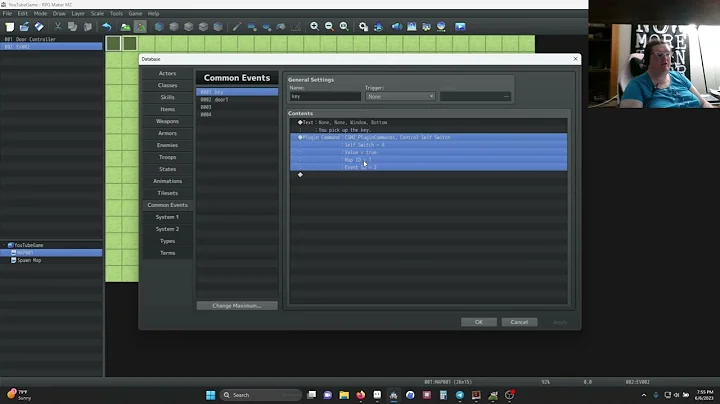Open Firefox from the taskbar
The height and width of the screenshot is (404, 720).
(360, 395)
